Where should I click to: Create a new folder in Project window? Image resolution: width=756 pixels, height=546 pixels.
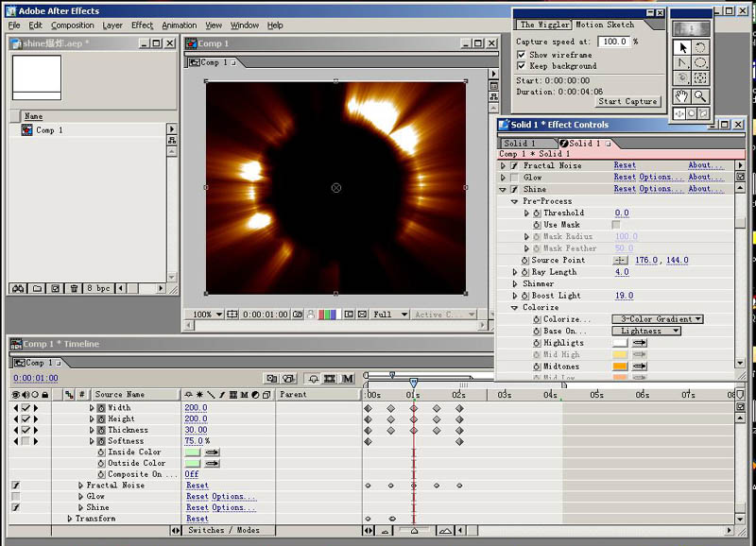37,288
